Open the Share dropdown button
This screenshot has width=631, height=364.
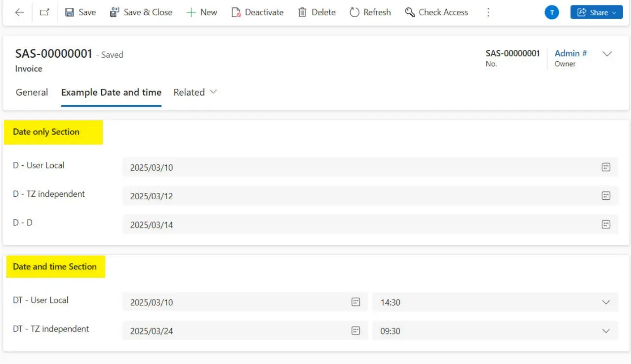(x=596, y=12)
